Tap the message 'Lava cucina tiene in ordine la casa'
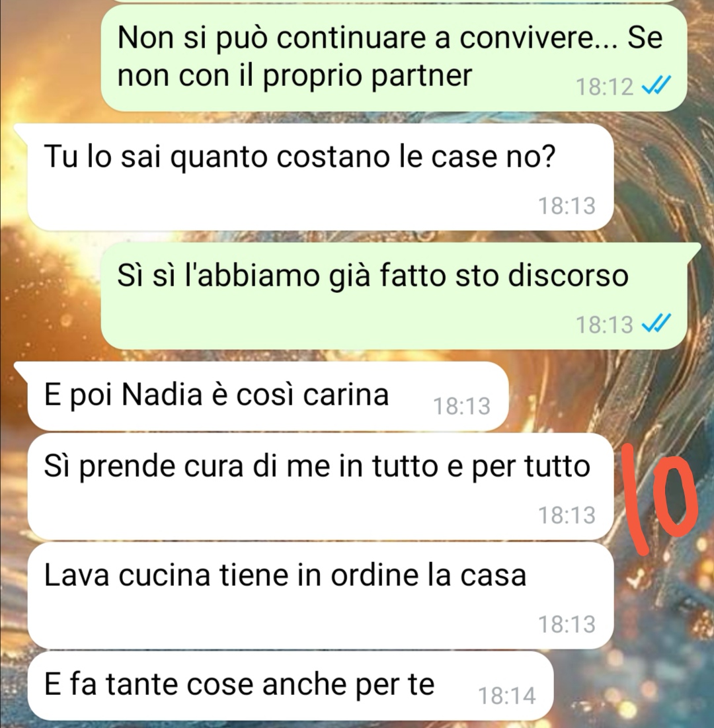714x728 pixels. [x=321, y=596]
